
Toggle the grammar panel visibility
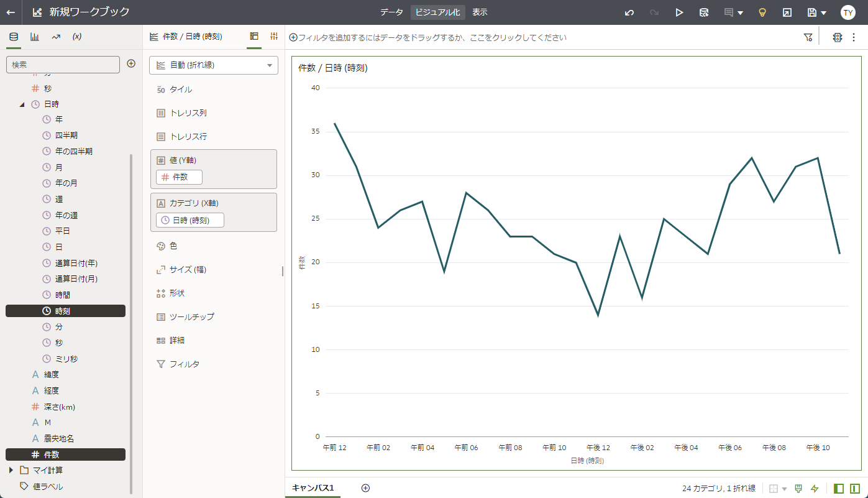[855, 489]
